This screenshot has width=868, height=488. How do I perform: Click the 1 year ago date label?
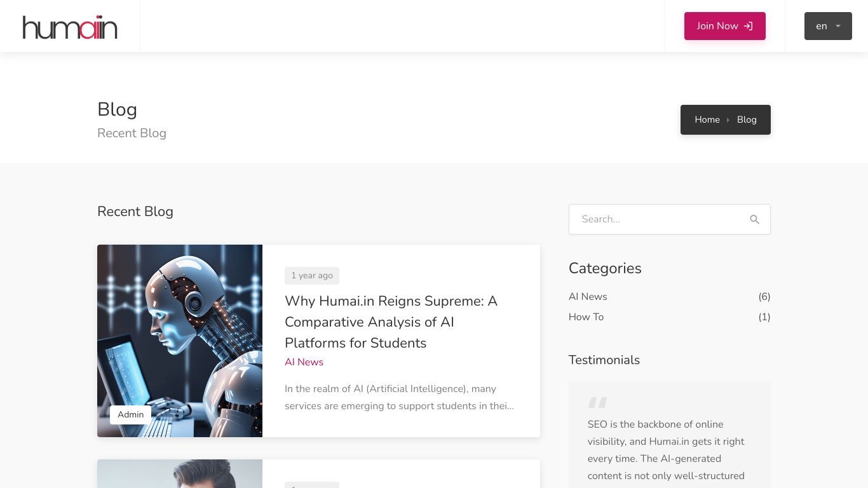point(312,275)
